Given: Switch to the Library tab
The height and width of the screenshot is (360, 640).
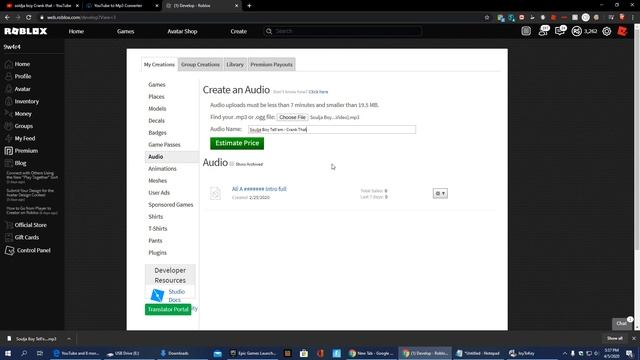Looking at the screenshot, I should [235, 64].
